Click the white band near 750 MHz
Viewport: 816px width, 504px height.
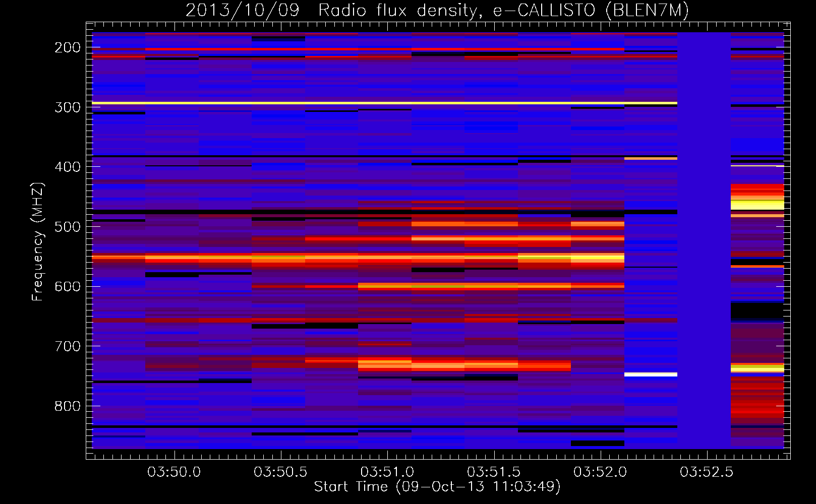(651, 374)
